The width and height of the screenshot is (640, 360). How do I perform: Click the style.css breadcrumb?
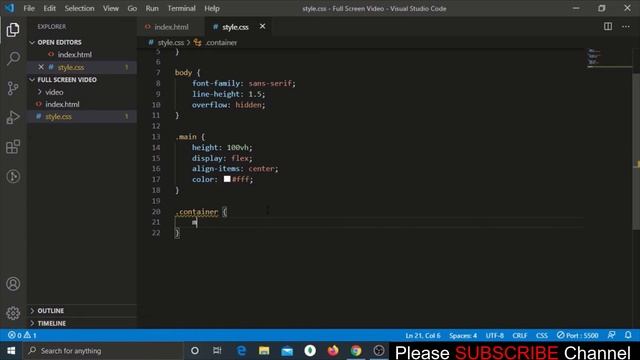coord(171,42)
